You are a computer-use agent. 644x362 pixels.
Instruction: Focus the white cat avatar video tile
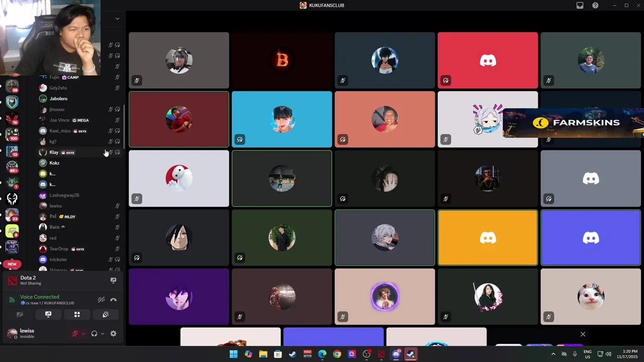click(591, 297)
